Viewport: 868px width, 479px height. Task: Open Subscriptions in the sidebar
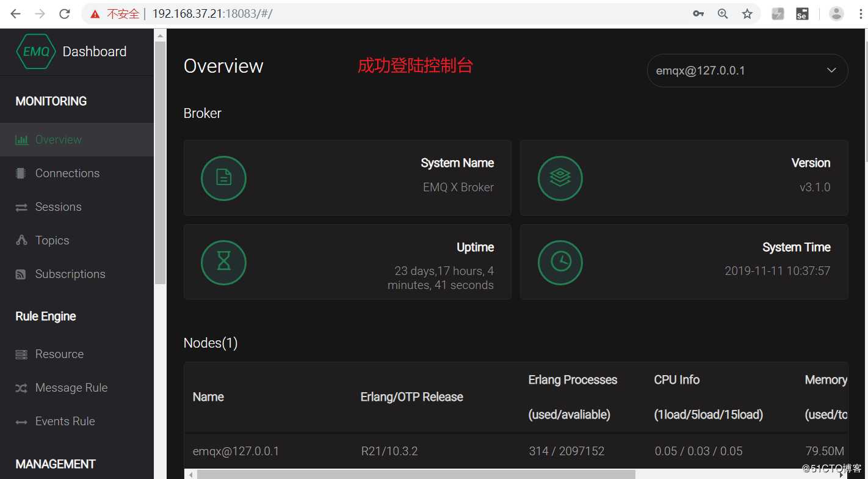77,274
